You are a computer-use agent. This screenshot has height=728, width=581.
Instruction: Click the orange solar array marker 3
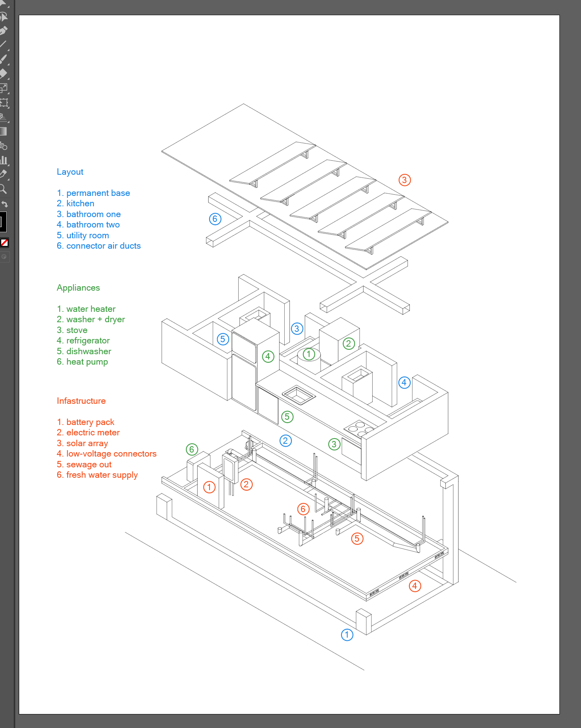(405, 180)
